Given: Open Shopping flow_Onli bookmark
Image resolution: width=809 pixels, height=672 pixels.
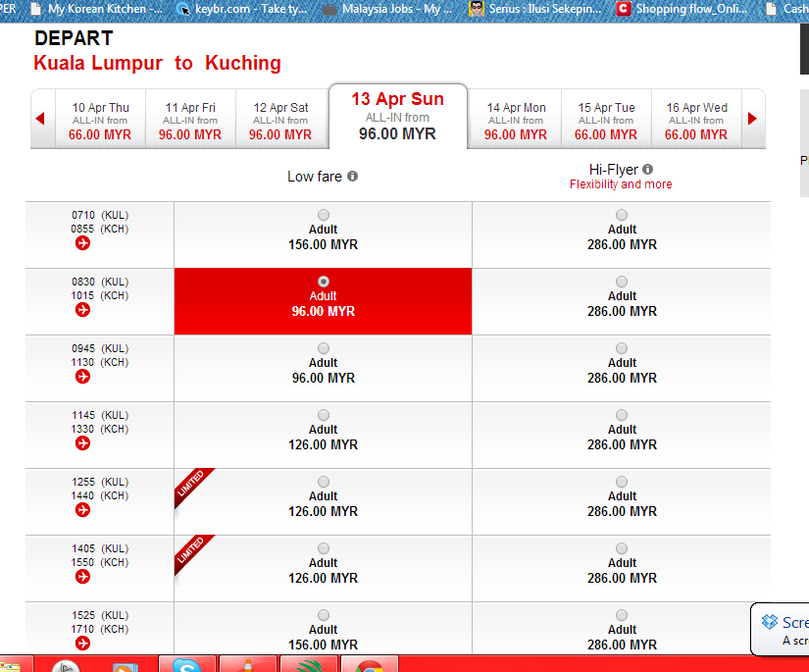Looking at the screenshot, I should pyautogui.click(x=683, y=9).
